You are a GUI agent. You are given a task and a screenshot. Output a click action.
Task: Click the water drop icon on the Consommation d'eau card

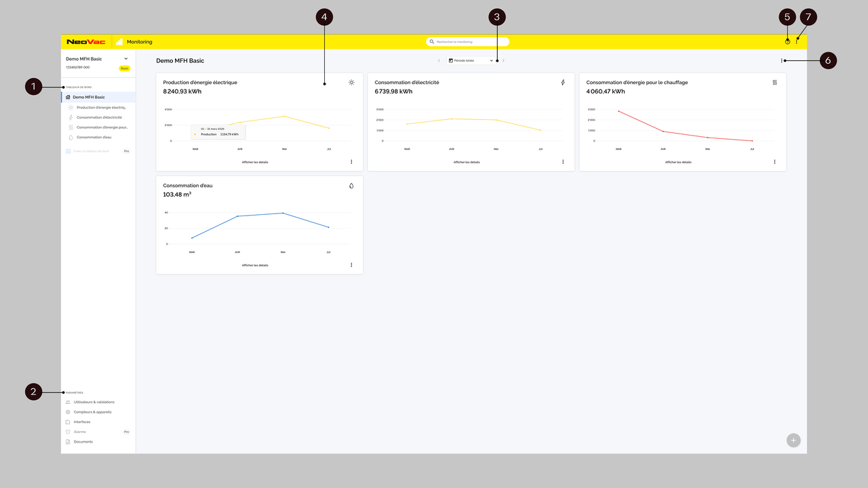351,186
